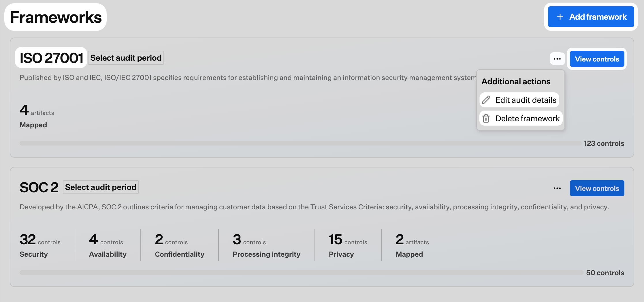Click the 4 artifacts Mapped stat in ISO 27001

37,116
